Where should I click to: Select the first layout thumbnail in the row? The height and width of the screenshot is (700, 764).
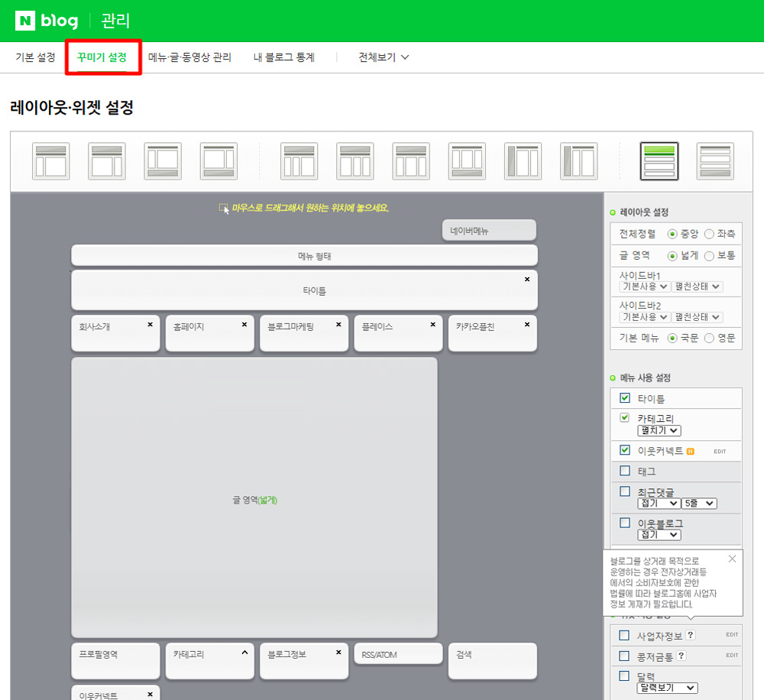(50, 161)
